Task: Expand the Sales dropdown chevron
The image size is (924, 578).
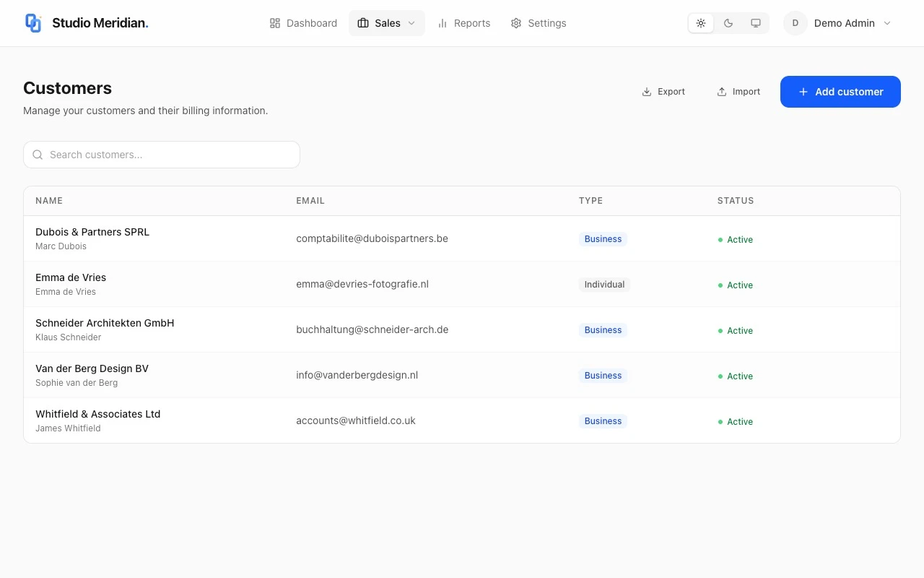Action: pyautogui.click(x=411, y=23)
